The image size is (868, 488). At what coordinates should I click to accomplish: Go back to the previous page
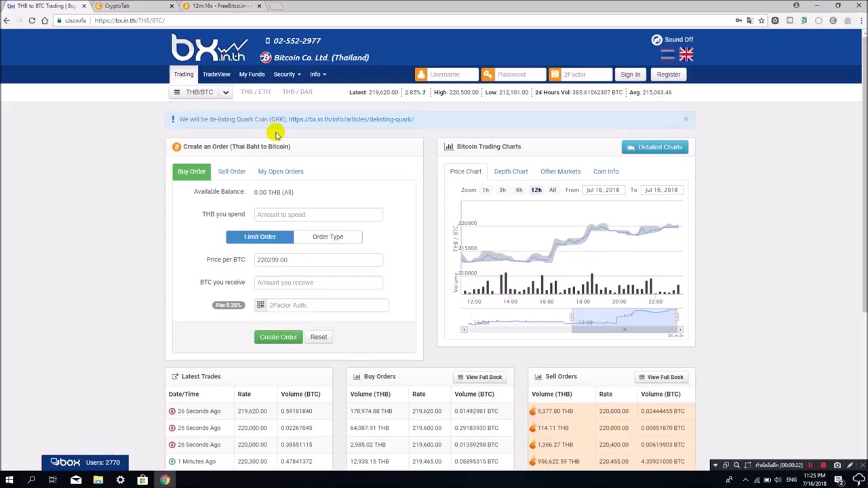pyautogui.click(x=7, y=20)
